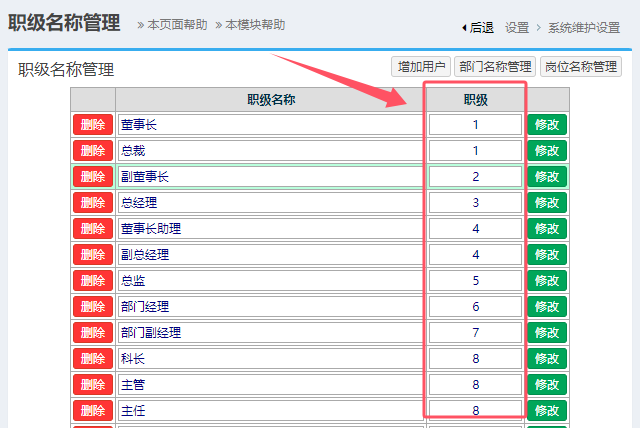The width and height of the screenshot is (640, 428).
Task: Delete the 董事长助理 row
Action: coord(92,229)
